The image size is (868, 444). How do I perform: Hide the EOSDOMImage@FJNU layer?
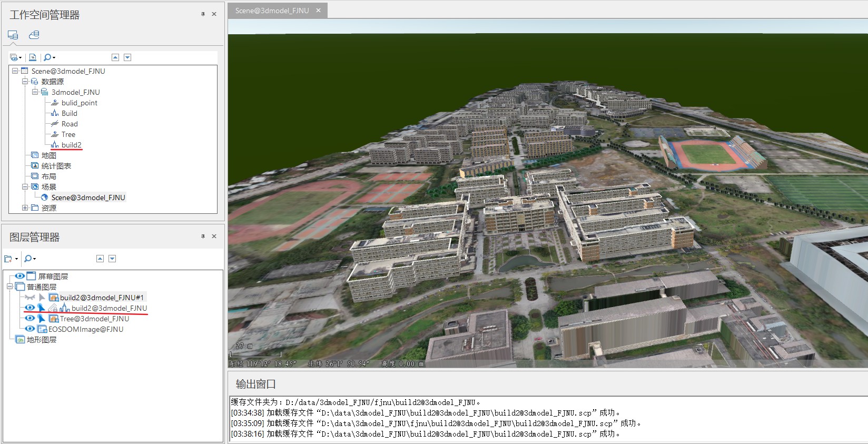[30, 329]
